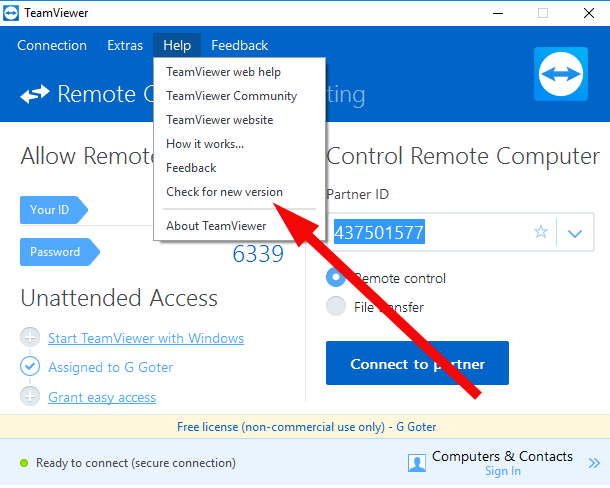
Task: Select How it works... menu entry
Action: click(x=239, y=144)
